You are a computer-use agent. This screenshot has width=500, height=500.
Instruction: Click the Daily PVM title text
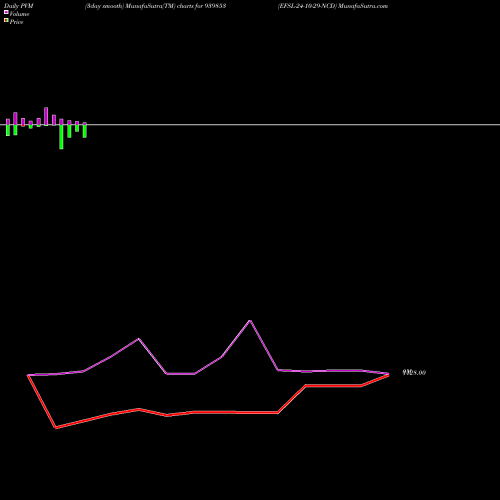tap(19, 6)
